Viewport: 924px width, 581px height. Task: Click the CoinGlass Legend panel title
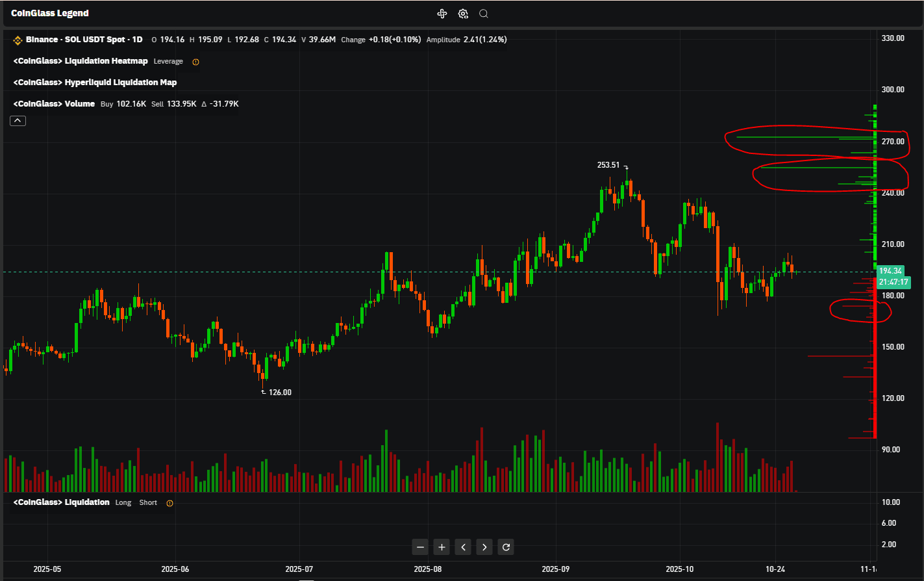tap(50, 13)
